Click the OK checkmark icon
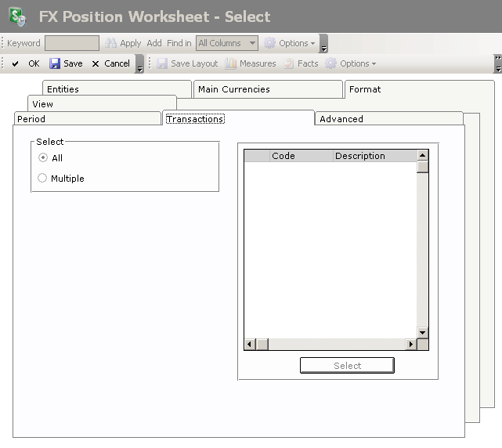The height and width of the screenshot is (448, 502). (15, 64)
